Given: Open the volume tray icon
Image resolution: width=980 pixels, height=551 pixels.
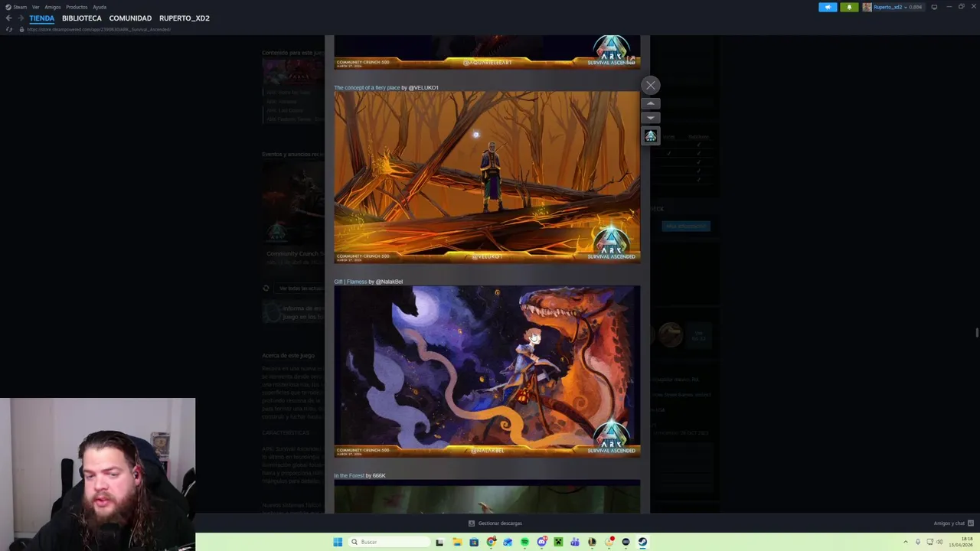Looking at the screenshot, I should pos(939,542).
